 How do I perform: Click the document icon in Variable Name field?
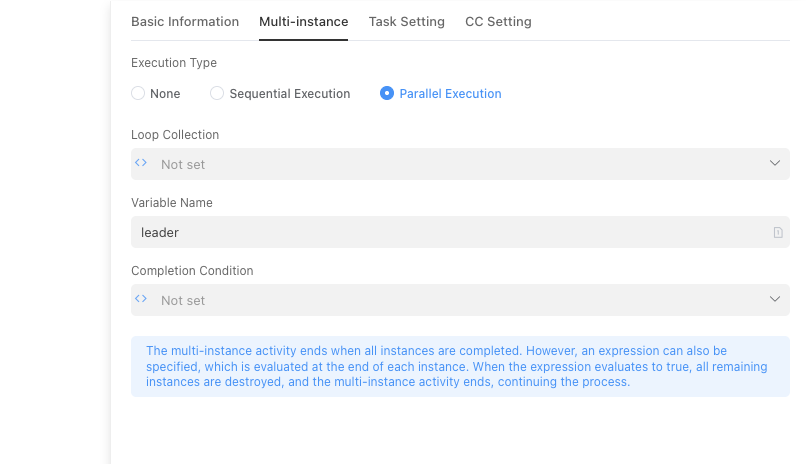tap(777, 232)
